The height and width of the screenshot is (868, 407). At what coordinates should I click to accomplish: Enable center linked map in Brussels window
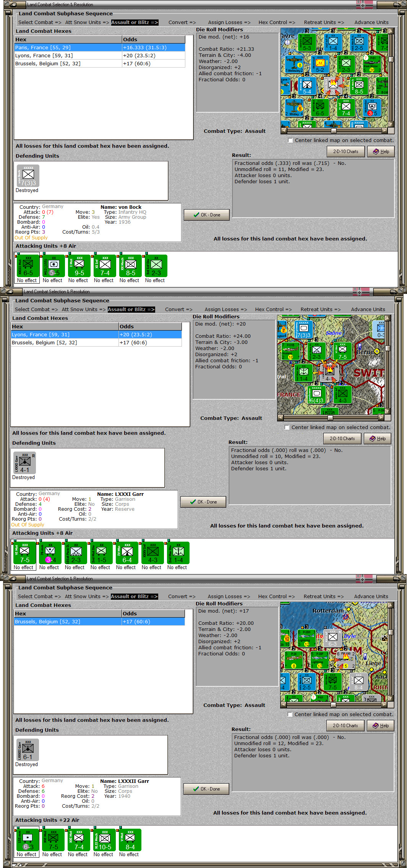coord(290,715)
